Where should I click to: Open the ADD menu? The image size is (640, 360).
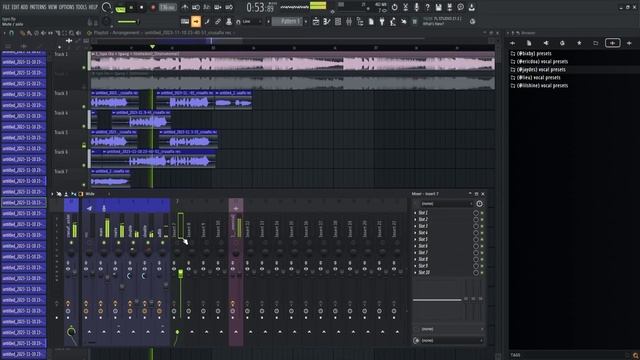pyautogui.click(x=24, y=7)
